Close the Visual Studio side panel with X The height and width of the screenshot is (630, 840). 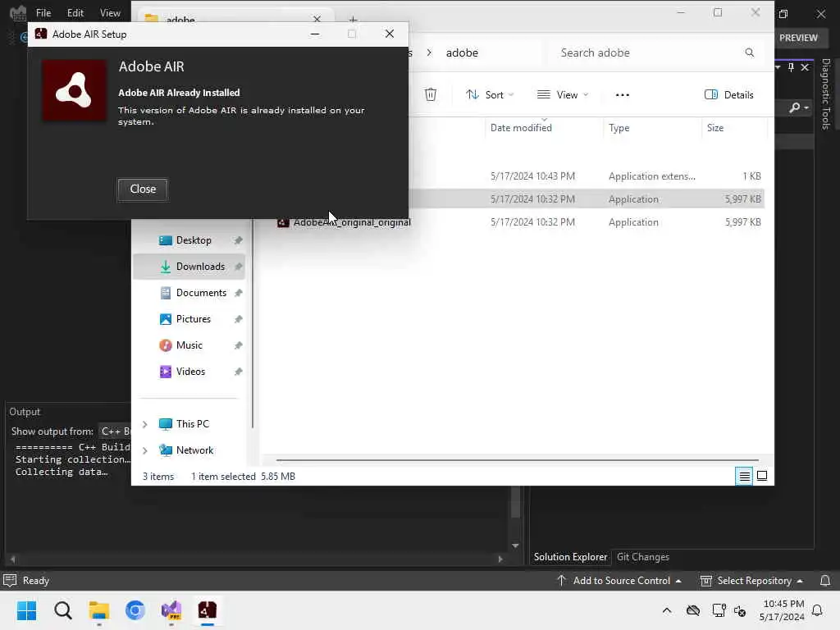(x=805, y=67)
